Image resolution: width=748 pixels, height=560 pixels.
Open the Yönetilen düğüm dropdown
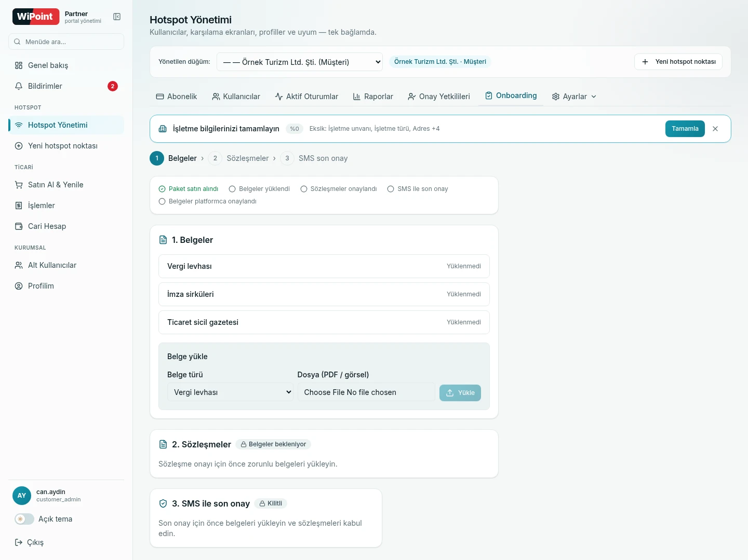click(x=300, y=62)
